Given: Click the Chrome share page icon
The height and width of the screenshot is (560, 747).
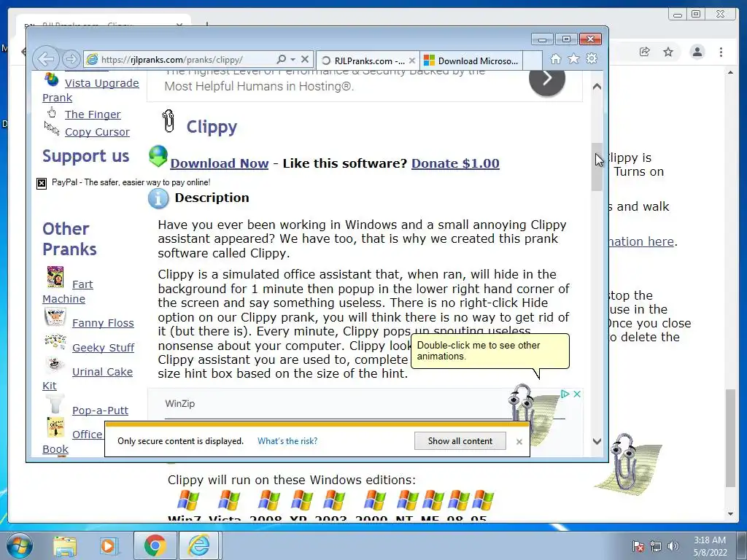Looking at the screenshot, I should pyautogui.click(x=645, y=52).
